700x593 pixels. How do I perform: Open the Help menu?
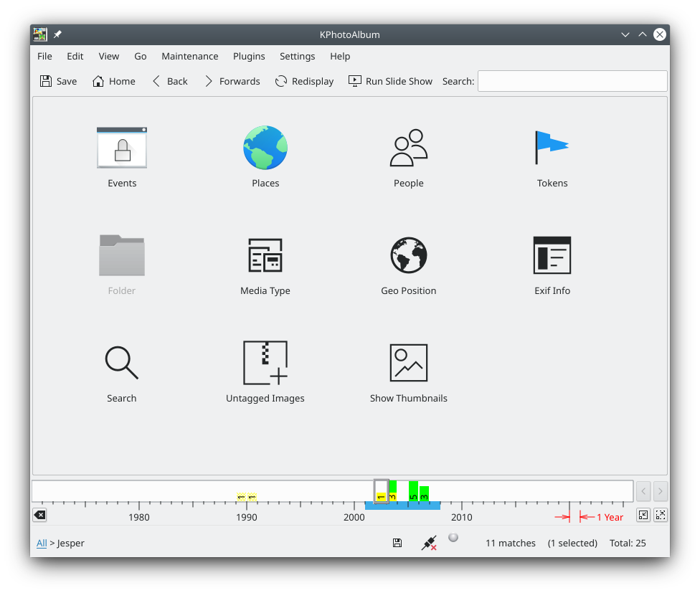[x=340, y=56]
